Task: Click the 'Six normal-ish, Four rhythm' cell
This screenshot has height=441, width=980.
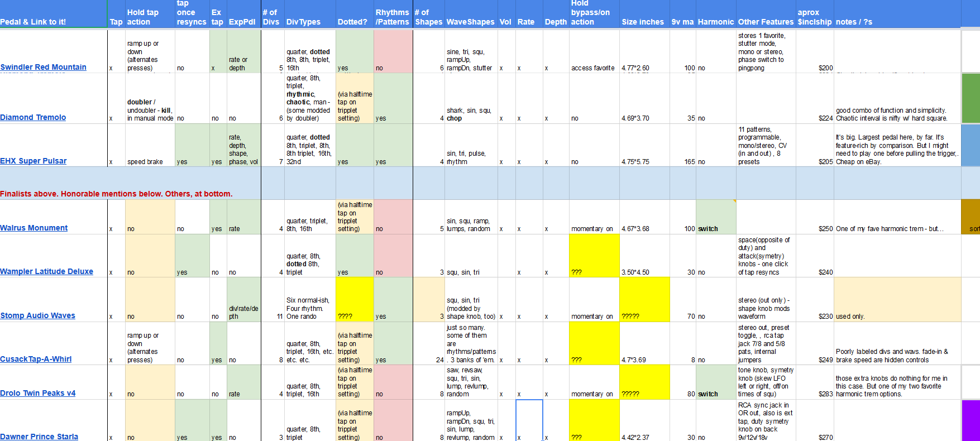Action: (310, 300)
